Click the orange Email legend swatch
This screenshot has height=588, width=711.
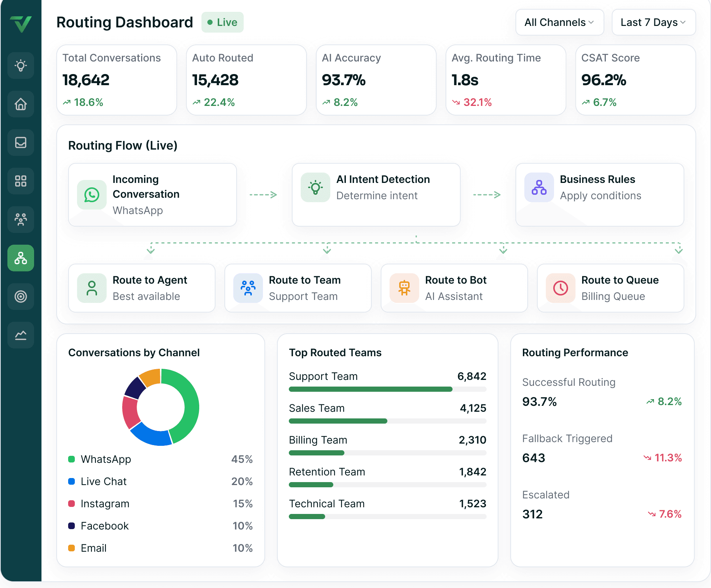coord(72,548)
